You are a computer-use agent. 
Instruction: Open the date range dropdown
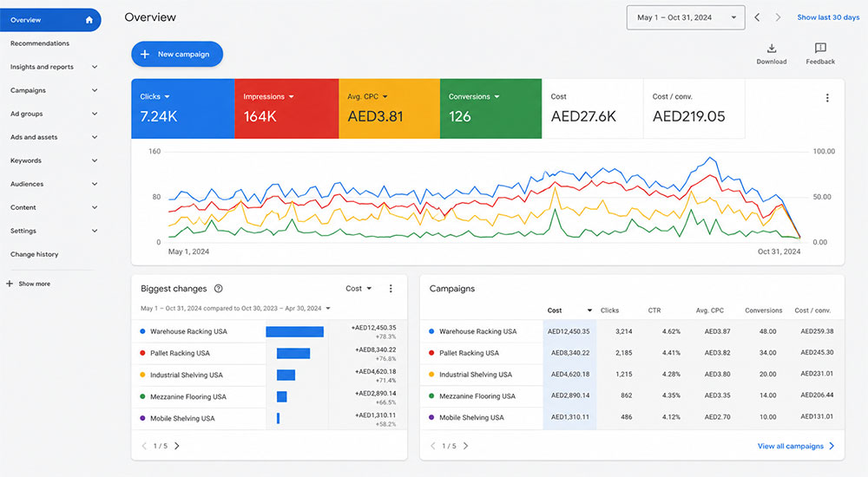686,17
